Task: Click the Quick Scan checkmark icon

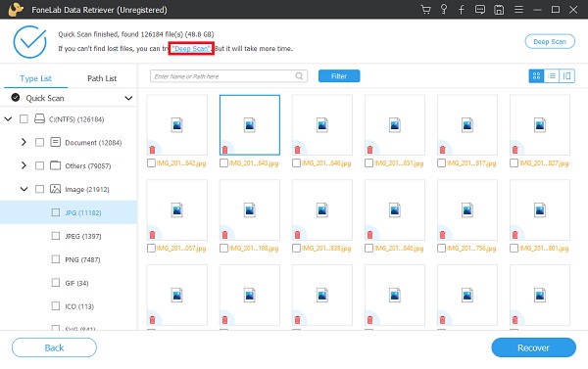Action: point(16,98)
